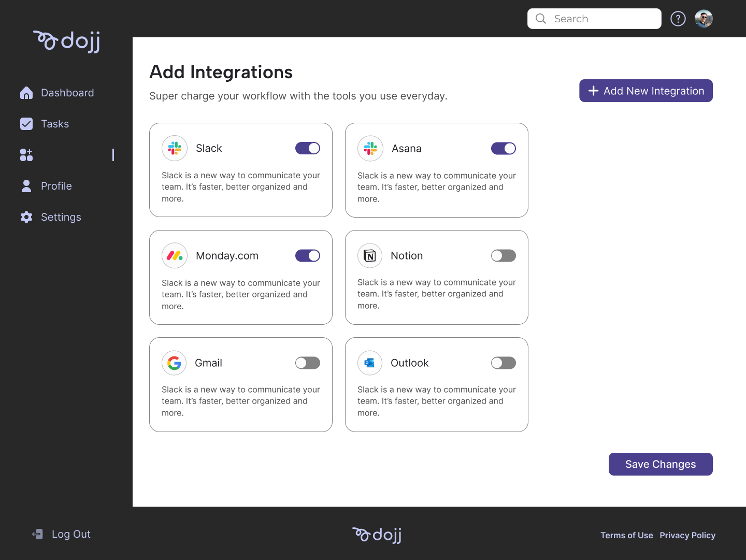Click the Monday.com logo icon
This screenshot has height=560, width=746.
tap(175, 255)
